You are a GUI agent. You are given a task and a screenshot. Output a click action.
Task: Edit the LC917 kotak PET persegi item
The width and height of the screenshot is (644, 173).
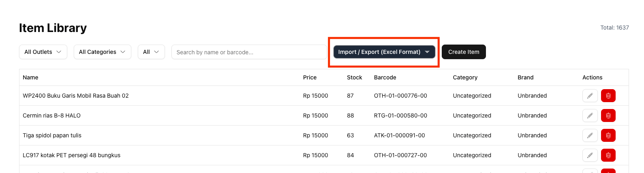590,155
